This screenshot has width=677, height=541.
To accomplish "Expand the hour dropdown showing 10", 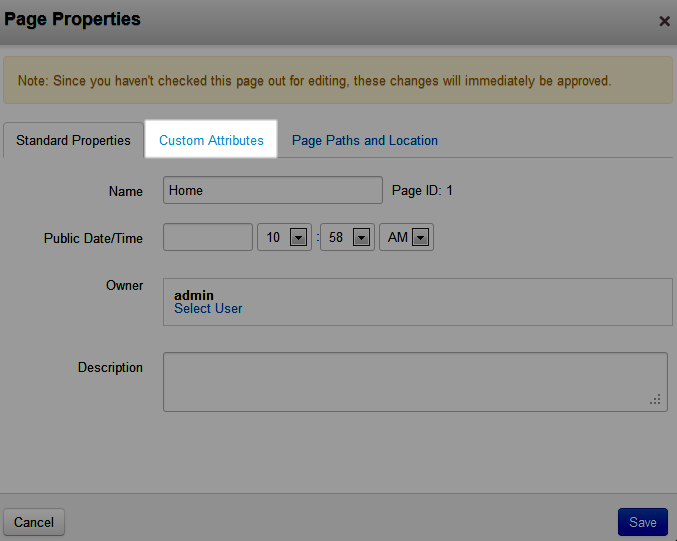I will tap(285, 237).
